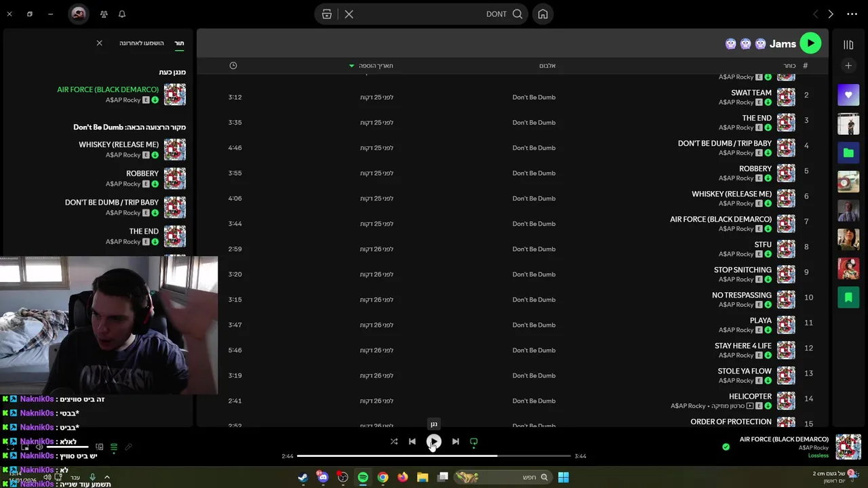
Task: Navigate forward with the right arrow
Action: [831, 14]
